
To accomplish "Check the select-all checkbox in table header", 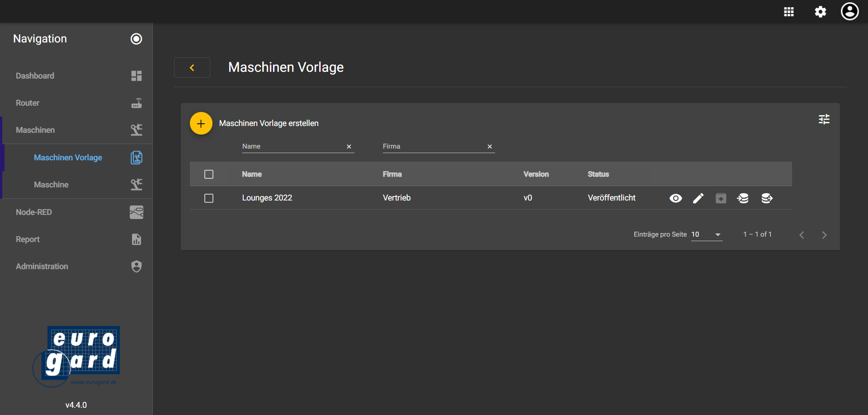I will (209, 174).
